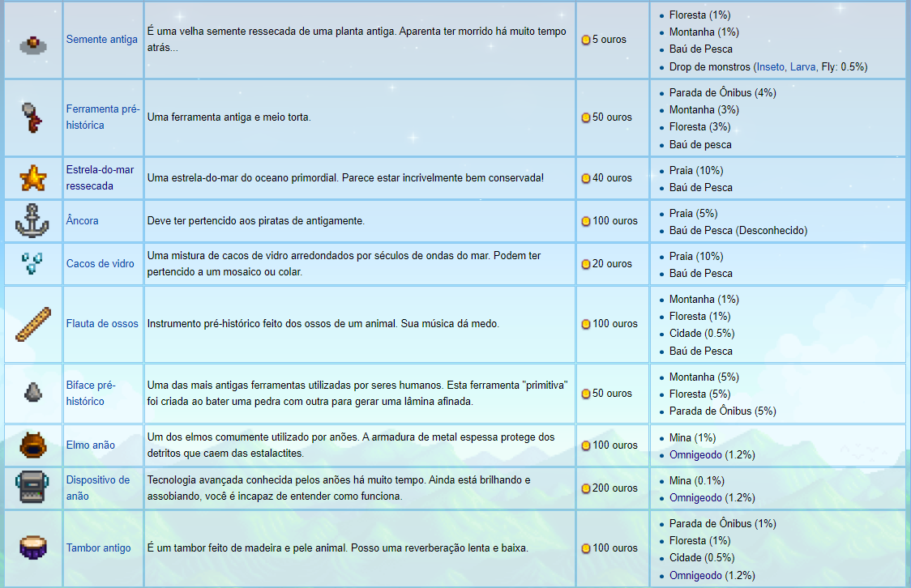Viewport: 911px width, 588px height.
Task: Click the anchor item icon
Action: [32, 220]
